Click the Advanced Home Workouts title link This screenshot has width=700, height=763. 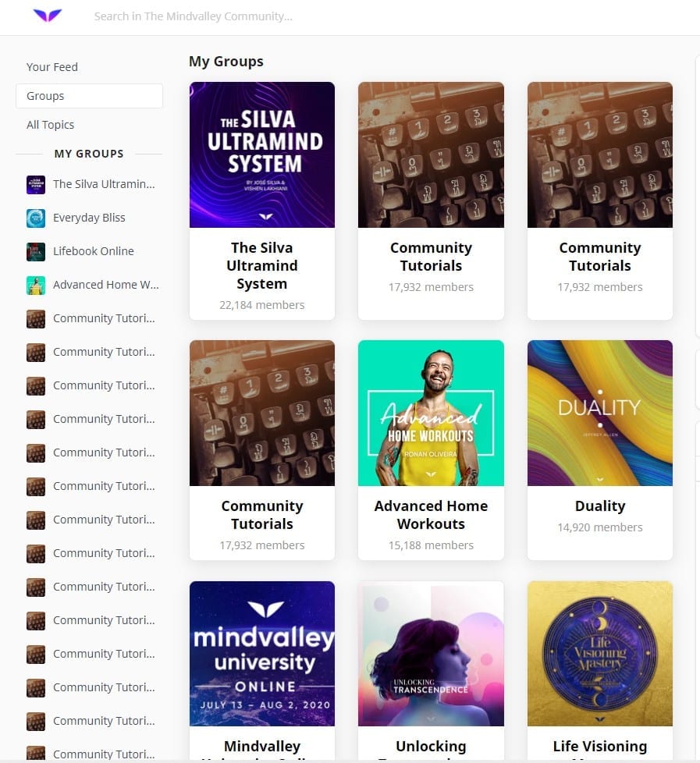point(431,515)
